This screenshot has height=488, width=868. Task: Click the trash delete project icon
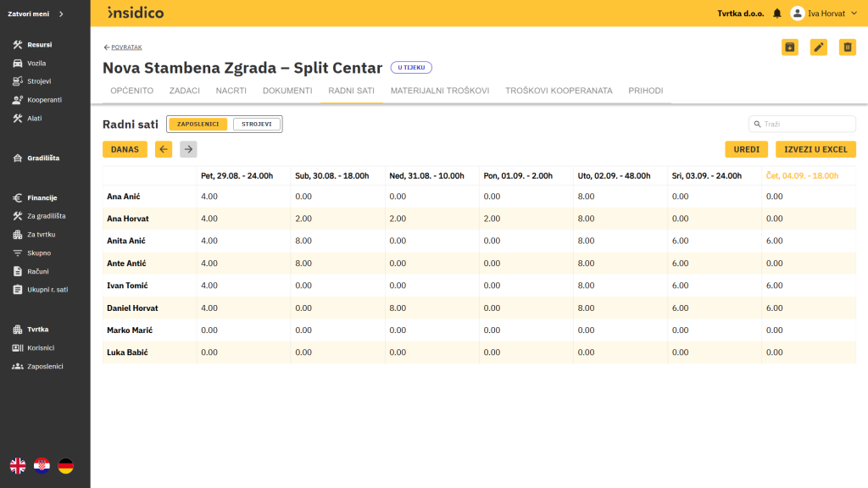(847, 47)
